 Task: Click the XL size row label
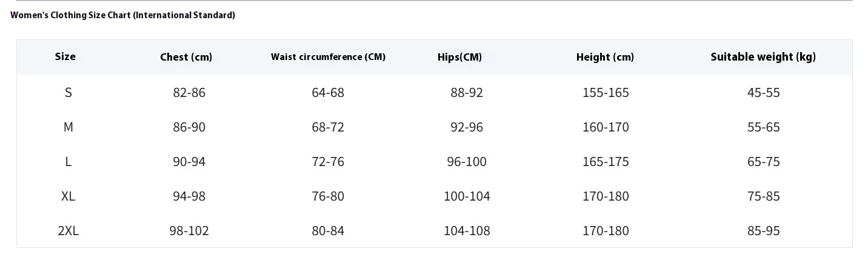[x=68, y=196]
